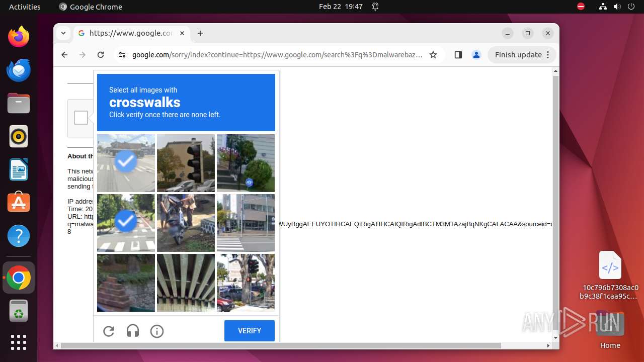This screenshot has width=644, height=362.
Task: Open Activities overview
Action: [25, 7]
